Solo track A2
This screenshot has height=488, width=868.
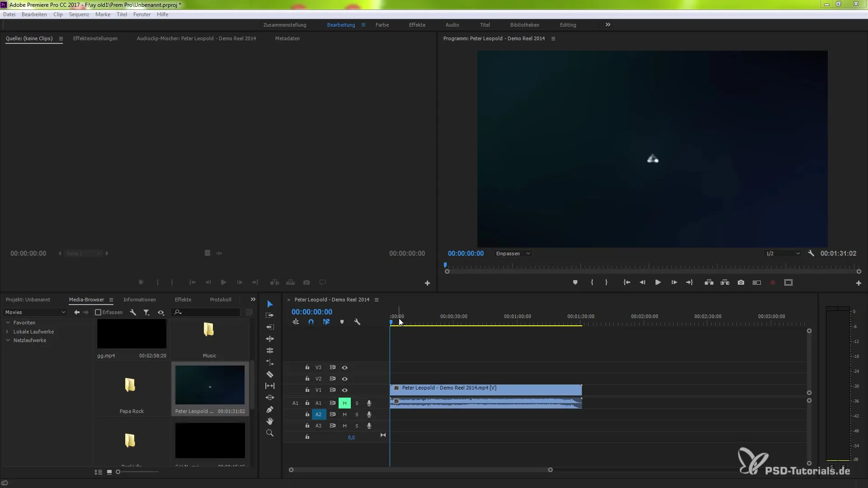point(357,415)
